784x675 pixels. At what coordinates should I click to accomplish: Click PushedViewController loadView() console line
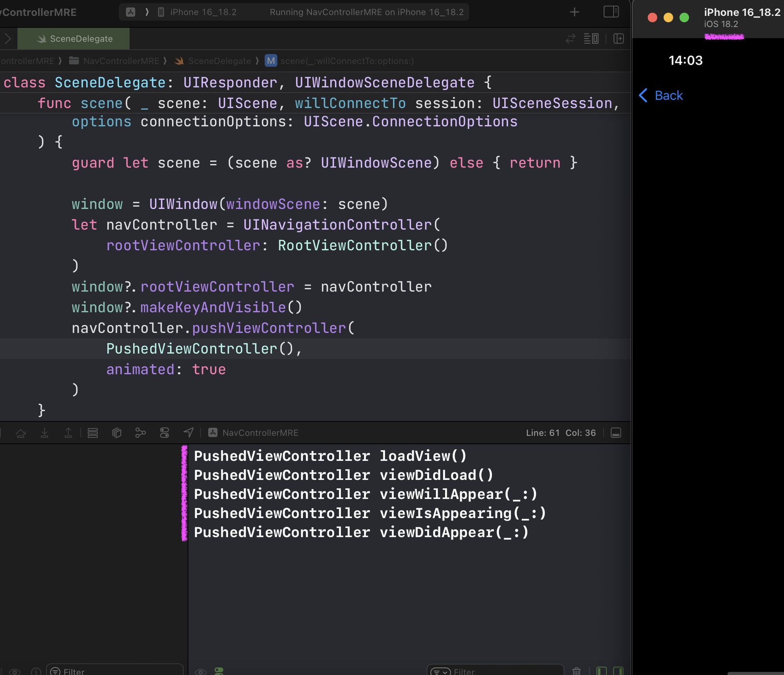pyautogui.click(x=330, y=456)
